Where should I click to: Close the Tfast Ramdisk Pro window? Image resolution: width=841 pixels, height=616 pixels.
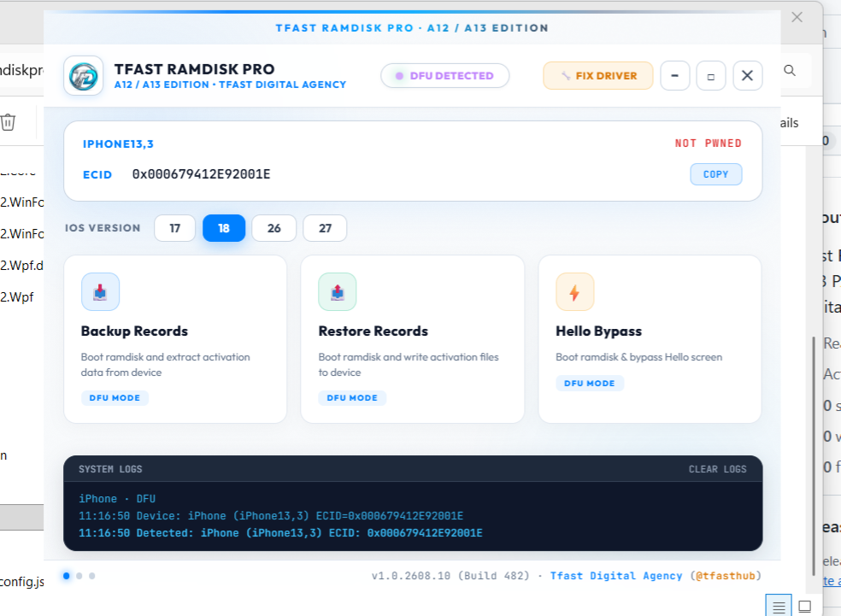coord(747,75)
